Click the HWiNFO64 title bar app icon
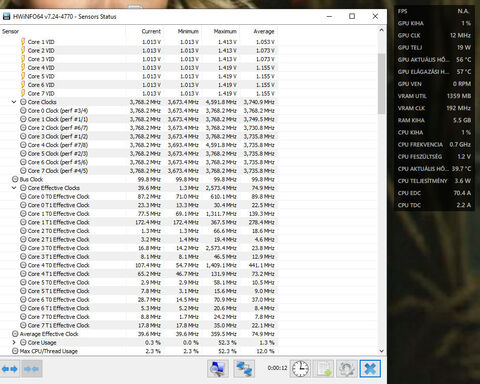Screen dimensions: 480x384 (x=6, y=16)
